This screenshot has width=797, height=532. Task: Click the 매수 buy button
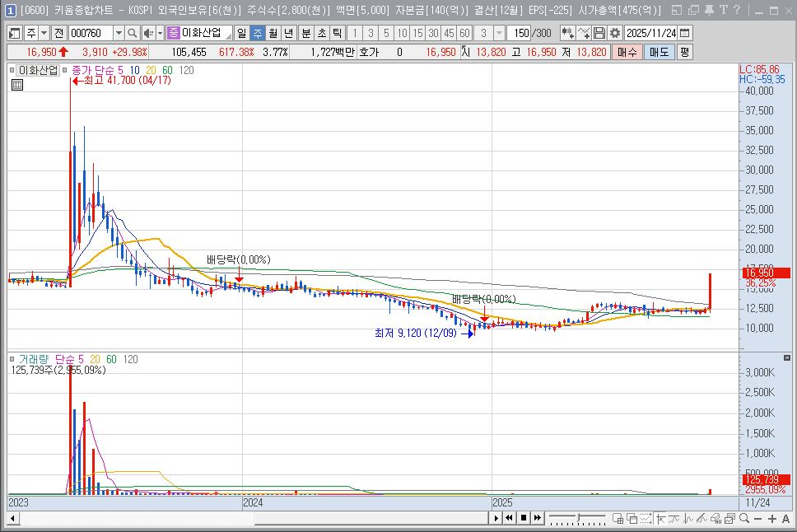(627, 52)
